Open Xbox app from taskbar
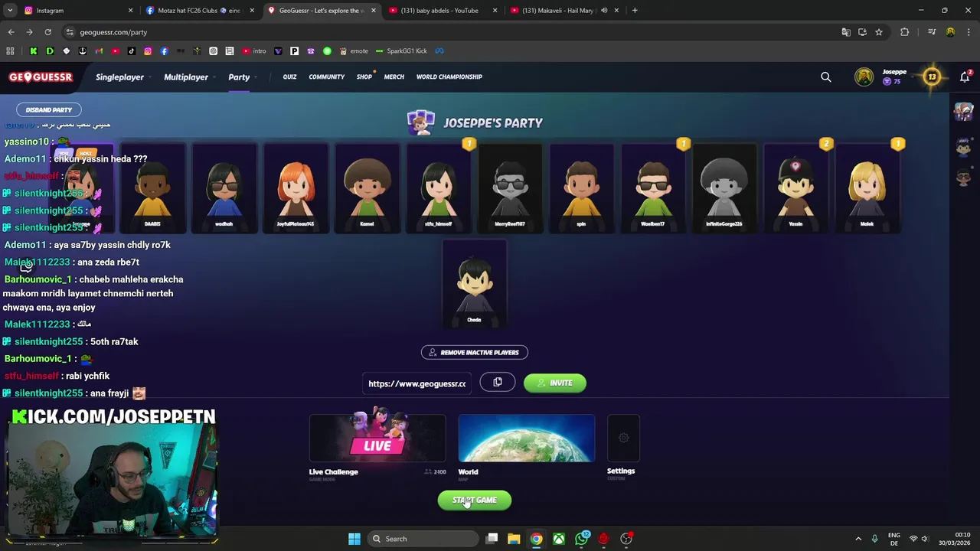 tap(559, 539)
